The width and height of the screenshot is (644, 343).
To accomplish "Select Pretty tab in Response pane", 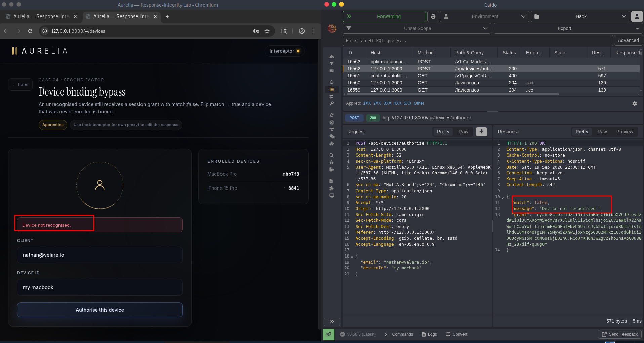I will pyautogui.click(x=582, y=132).
